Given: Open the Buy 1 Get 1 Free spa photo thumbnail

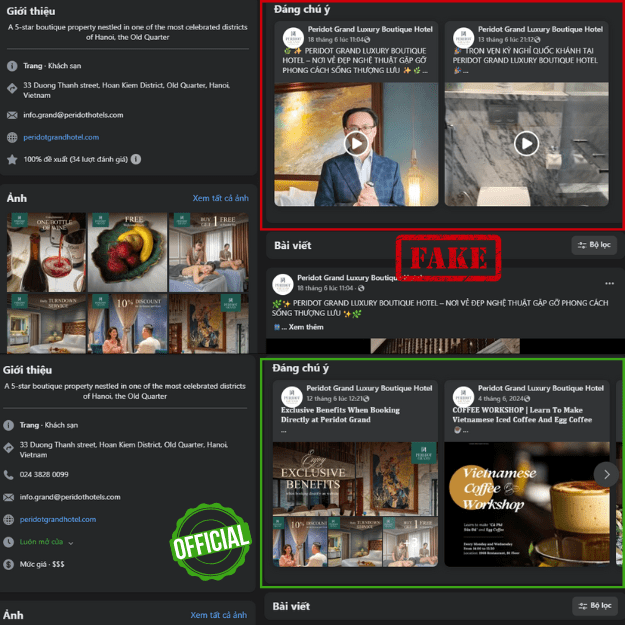Looking at the screenshot, I should [x=209, y=252].
